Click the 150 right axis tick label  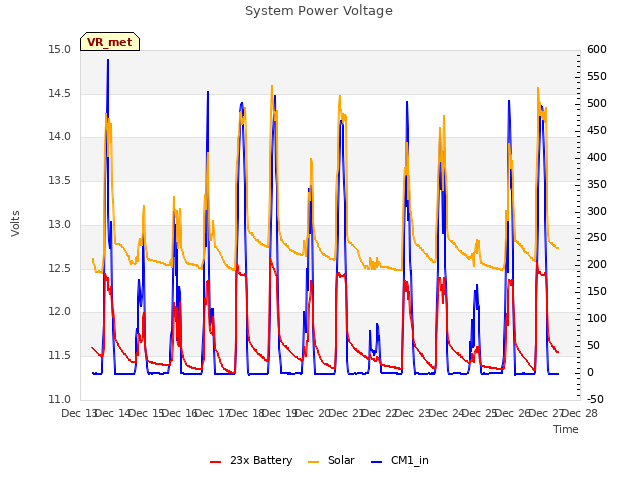pyautogui.click(x=597, y=291)
